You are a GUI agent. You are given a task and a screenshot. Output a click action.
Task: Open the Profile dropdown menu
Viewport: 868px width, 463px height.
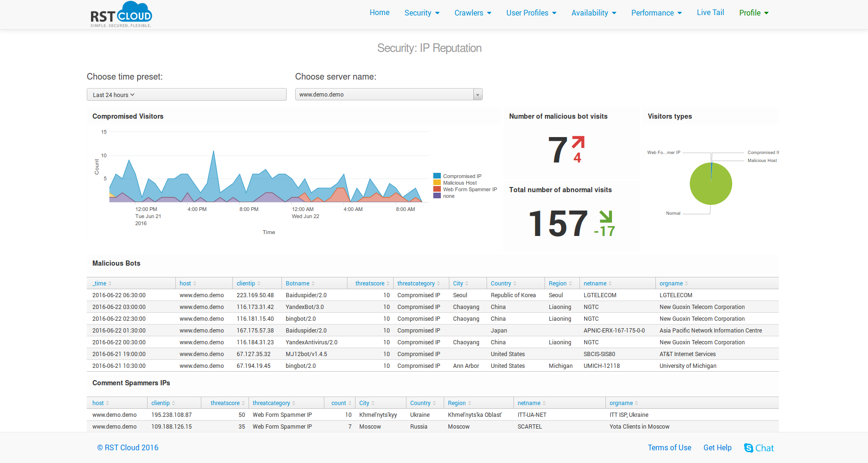click(754, 13)
